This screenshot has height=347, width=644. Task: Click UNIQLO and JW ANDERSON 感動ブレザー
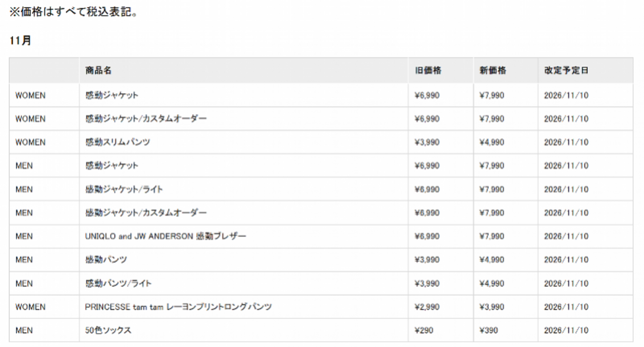pyautogui.click(x=166, y=236)
